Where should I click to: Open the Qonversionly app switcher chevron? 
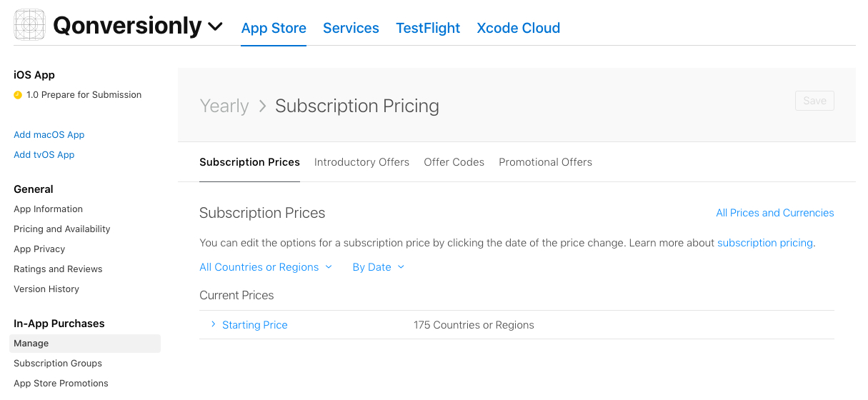tap(215, 27)
